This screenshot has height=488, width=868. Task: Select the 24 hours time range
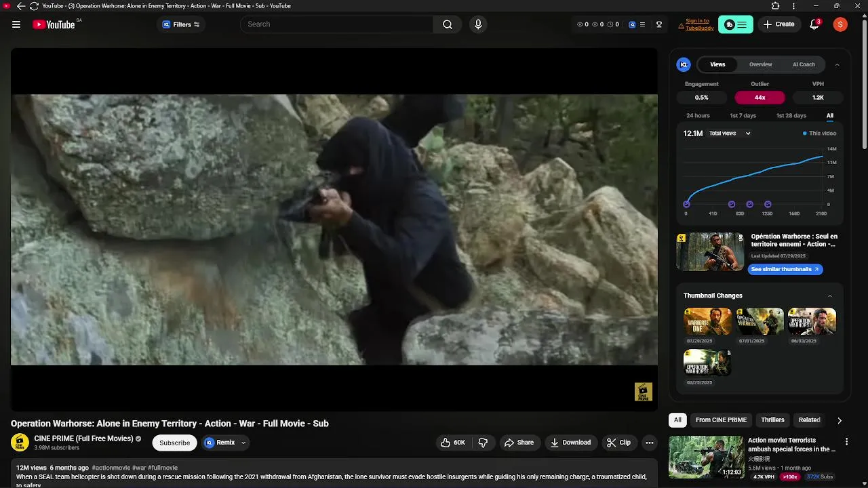pos(698,116)
